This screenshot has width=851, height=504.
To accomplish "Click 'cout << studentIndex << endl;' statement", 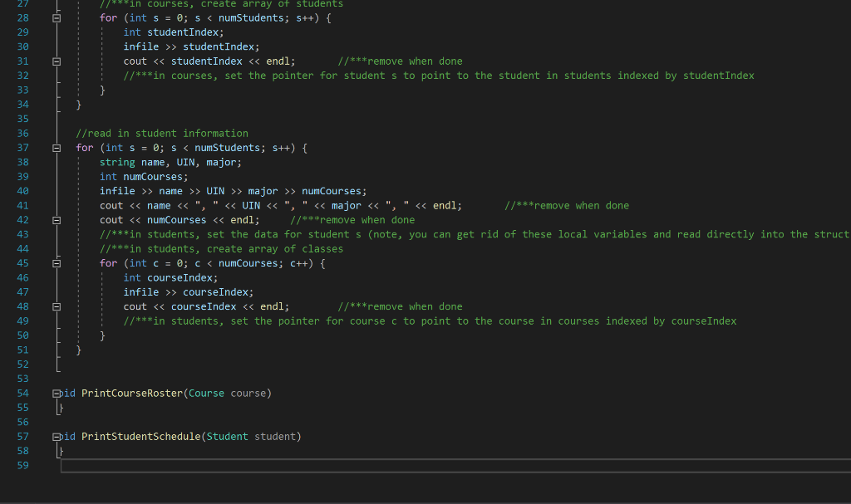I will 209,61.
